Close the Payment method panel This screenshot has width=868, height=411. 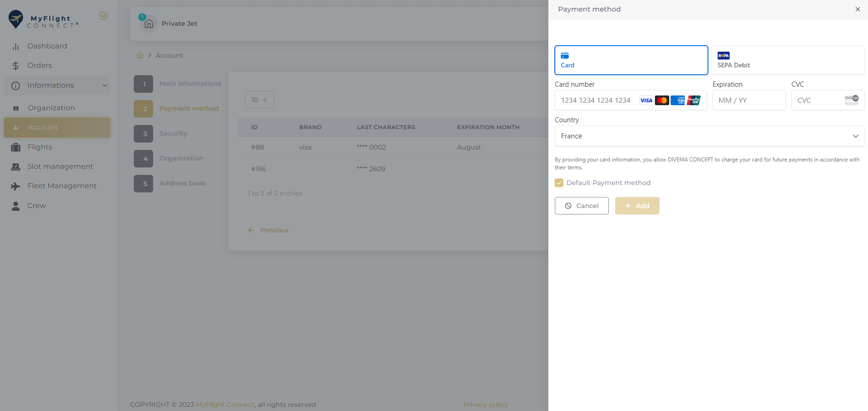click(857, 9)
